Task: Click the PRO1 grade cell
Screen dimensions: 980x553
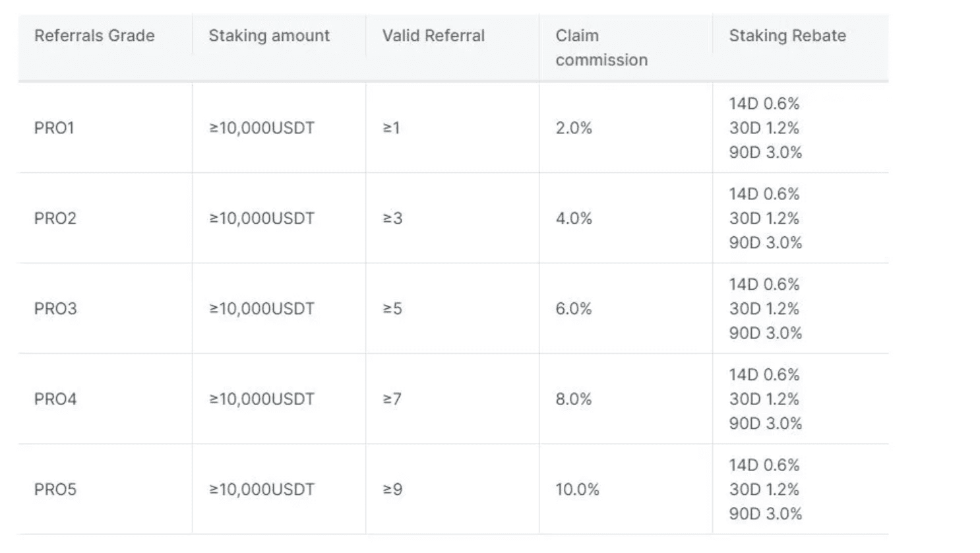Action: coord(54,128)
